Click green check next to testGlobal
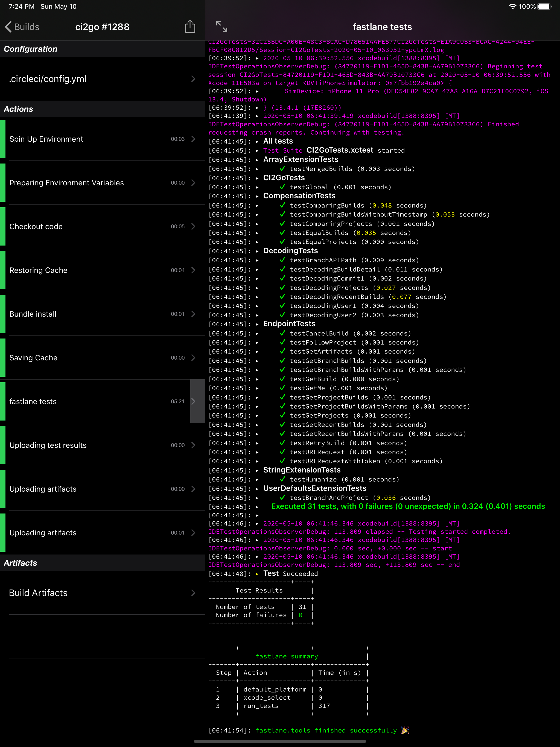This screenshot has height=747, width=560. point(282,187)
